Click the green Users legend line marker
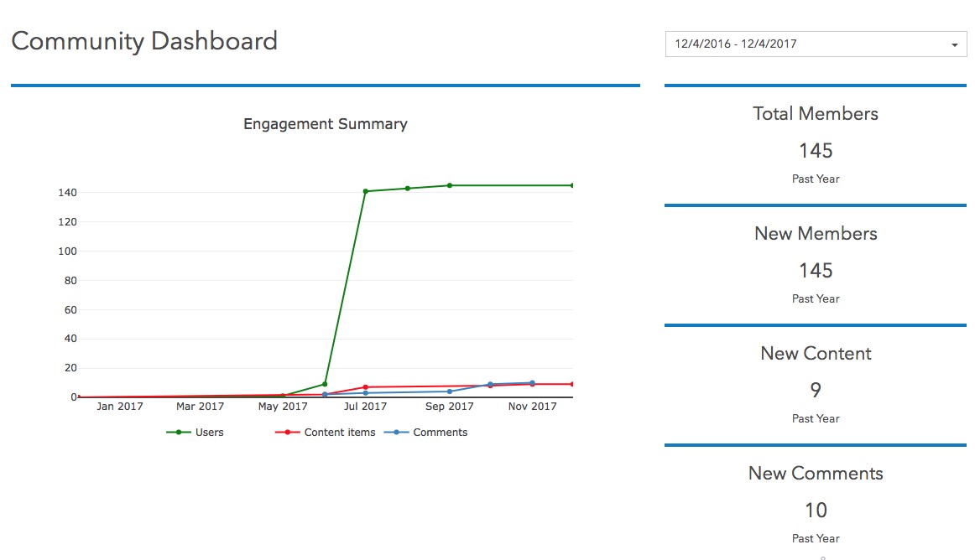Viewport: 975px width, 560px height. point(179,432)
